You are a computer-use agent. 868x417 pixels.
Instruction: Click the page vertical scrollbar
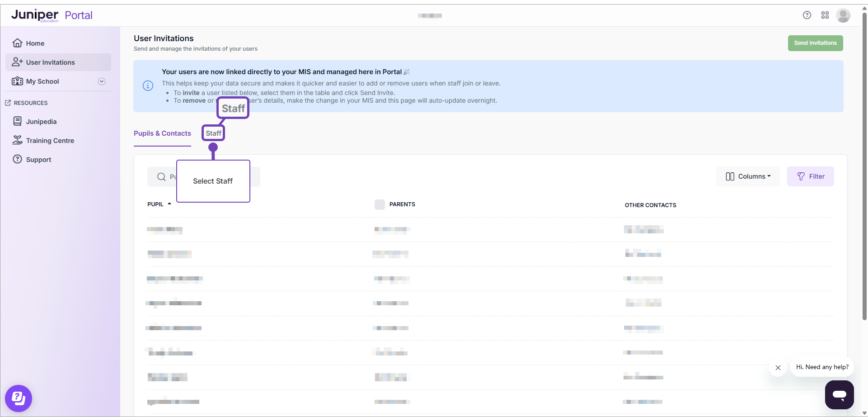pyautogui.click(x=864, y=181)
